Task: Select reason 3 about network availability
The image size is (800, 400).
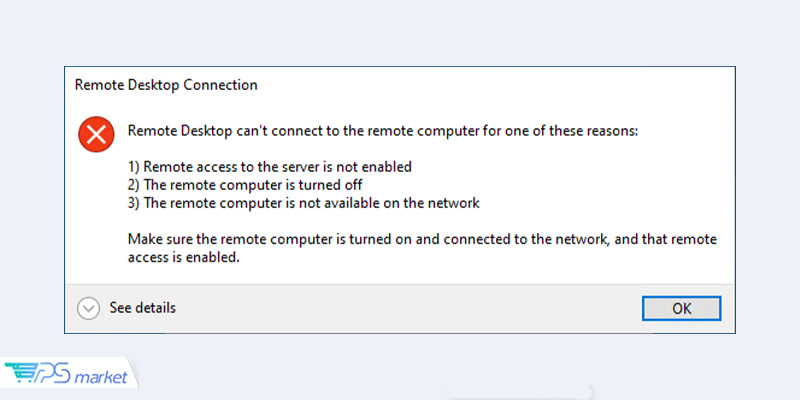Action: [304, 203]
